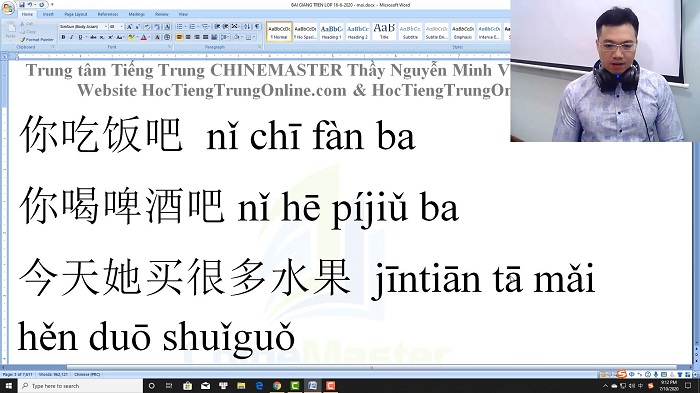This screenshot has height=393, width=700.
Task: Open Underline style dropdown arrow
Action: [x=86, y=37]
